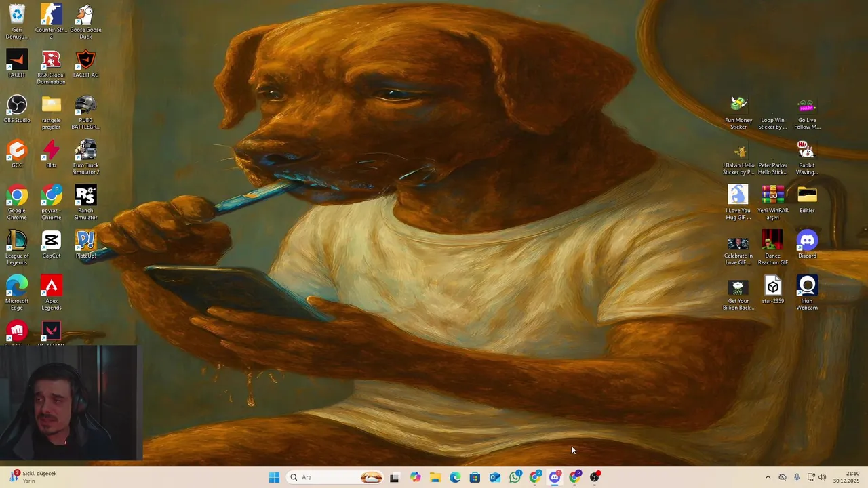Switch to Discord in the taskbar

coord(555,477)
